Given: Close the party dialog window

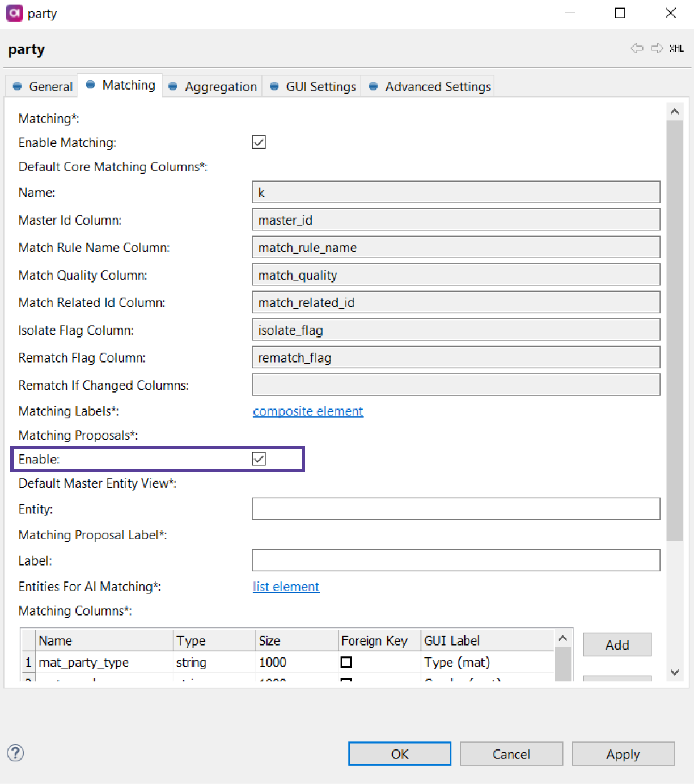Looking at the screenshot, I should (x=671, y=12).
